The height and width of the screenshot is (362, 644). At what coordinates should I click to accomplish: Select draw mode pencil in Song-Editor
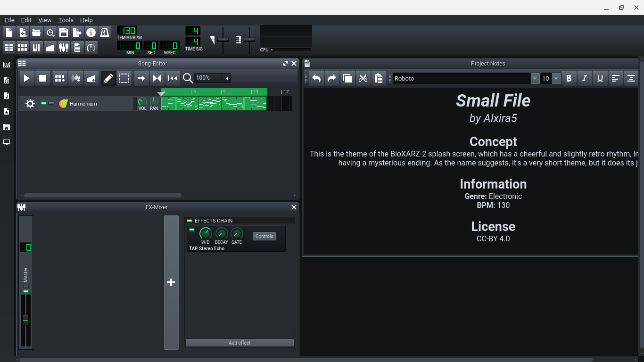click(108, 78)
